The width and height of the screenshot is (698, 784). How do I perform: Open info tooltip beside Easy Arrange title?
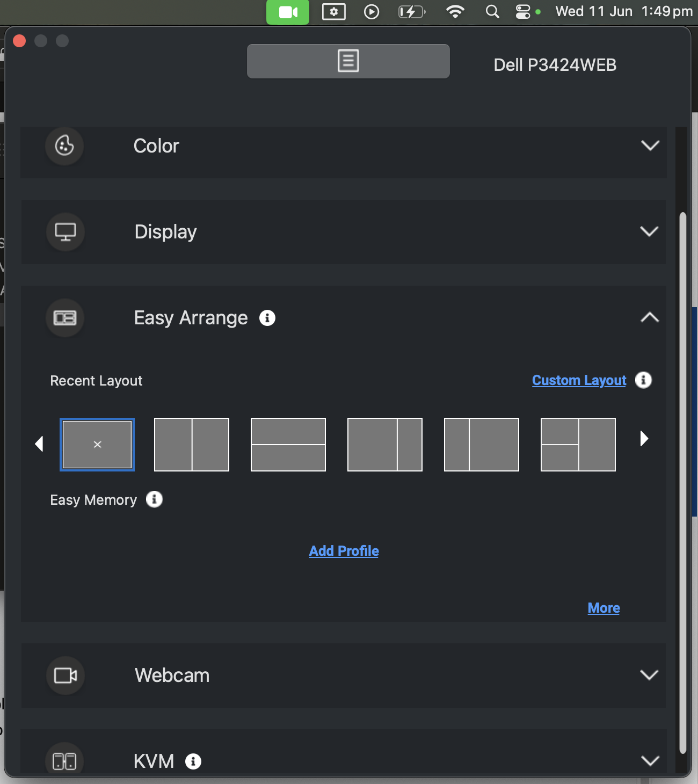click(267, 318)
